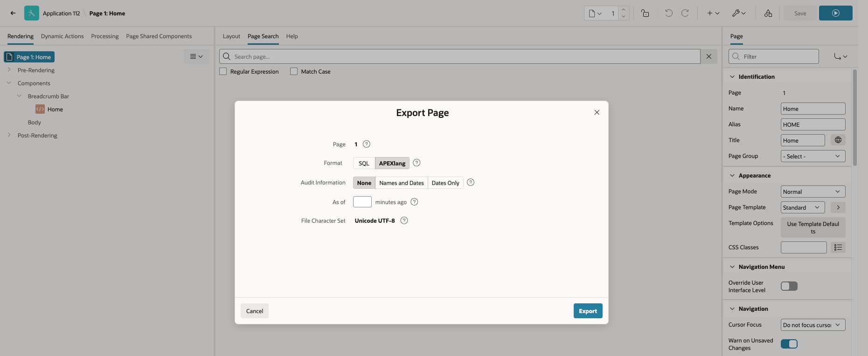The height and width of the screenshot is (356, 868).
Task: Show help for Audit Information
Action: [471, 182]
